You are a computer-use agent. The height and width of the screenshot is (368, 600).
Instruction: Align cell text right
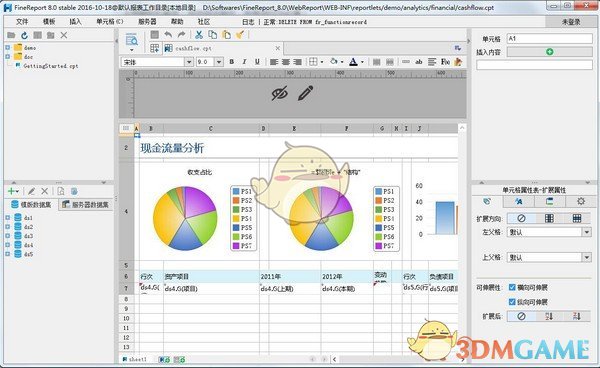click(x=298, y=62)
